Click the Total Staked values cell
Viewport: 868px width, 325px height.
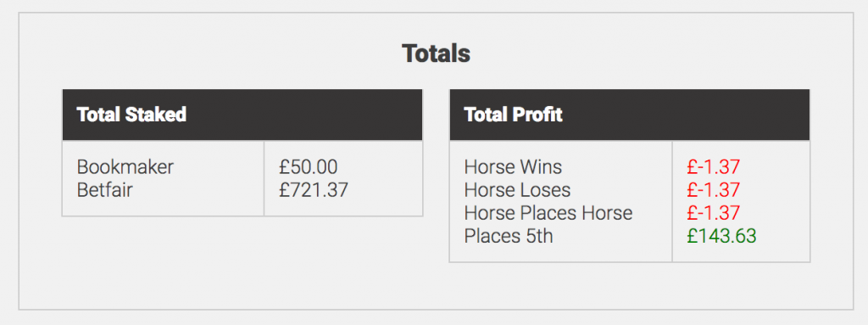[343, 178]
